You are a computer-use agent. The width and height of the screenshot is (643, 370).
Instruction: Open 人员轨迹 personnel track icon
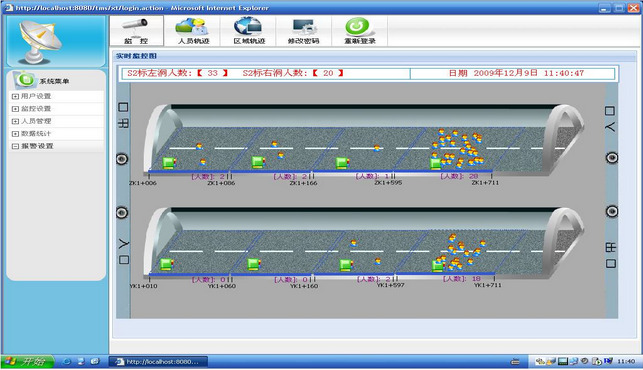193,31
